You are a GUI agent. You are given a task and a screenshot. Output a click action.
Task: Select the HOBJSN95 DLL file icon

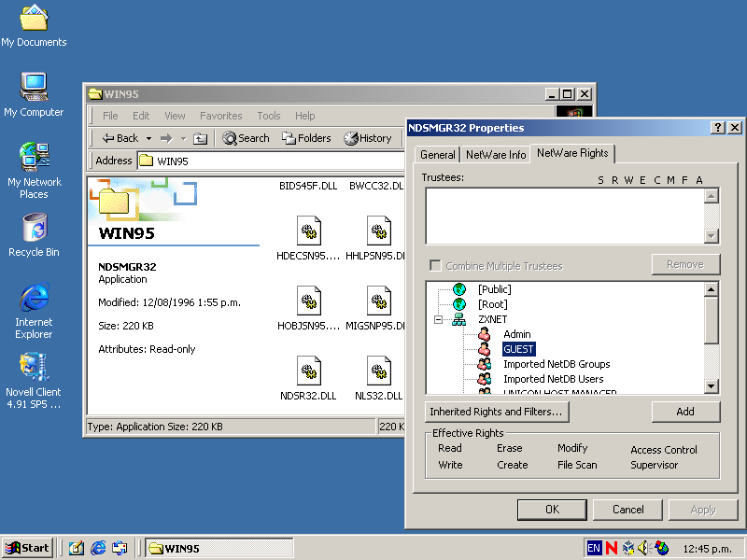tap(309, 301)
